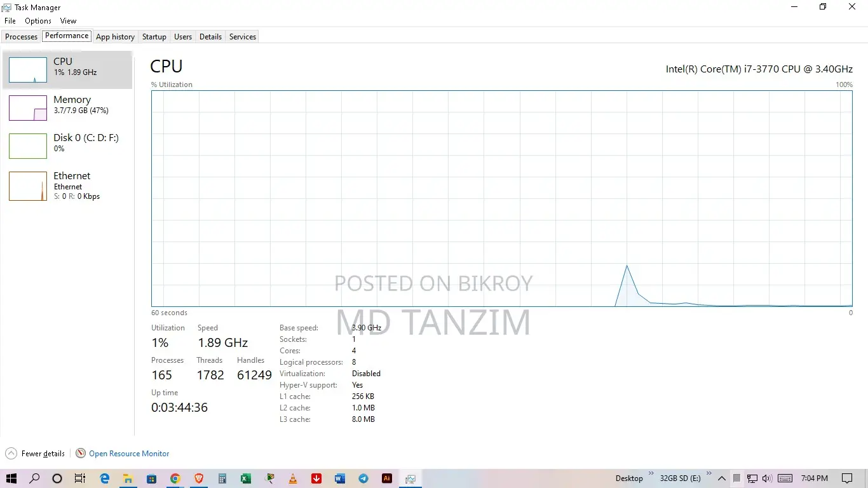Viewport: 868px width, 488px height.
Task: Expand the Desktop toolbar chevron
Action: coord(651,474)
